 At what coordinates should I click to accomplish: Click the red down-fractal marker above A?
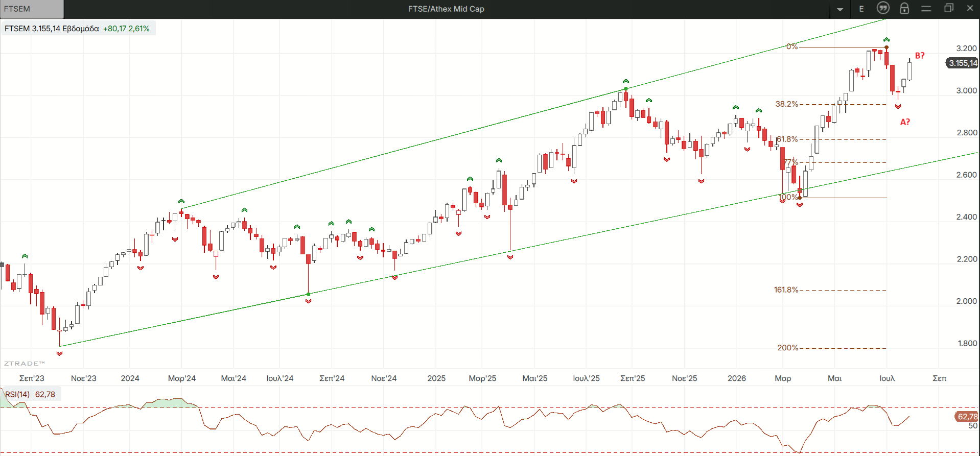pyautogui.click(x=898, y=107)
